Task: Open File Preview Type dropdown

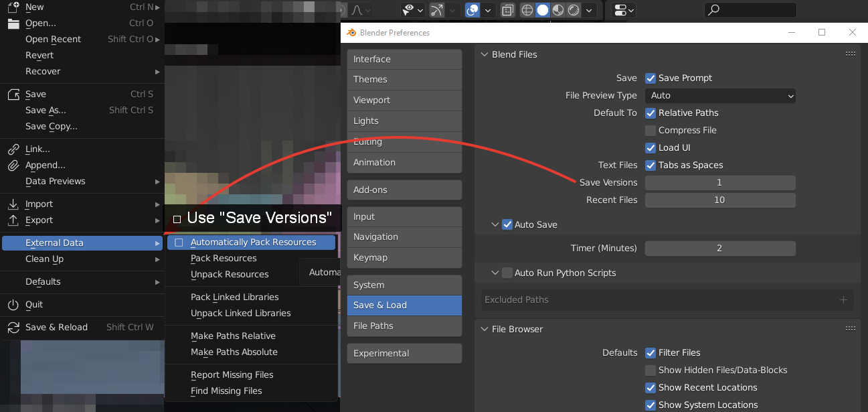Action: [720, 95]
